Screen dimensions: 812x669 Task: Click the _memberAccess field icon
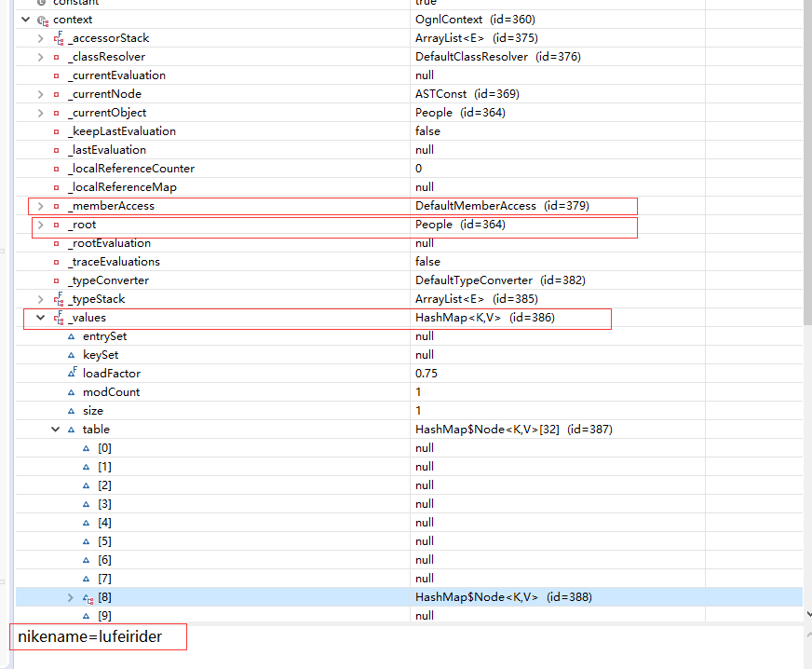coord(57,206)
